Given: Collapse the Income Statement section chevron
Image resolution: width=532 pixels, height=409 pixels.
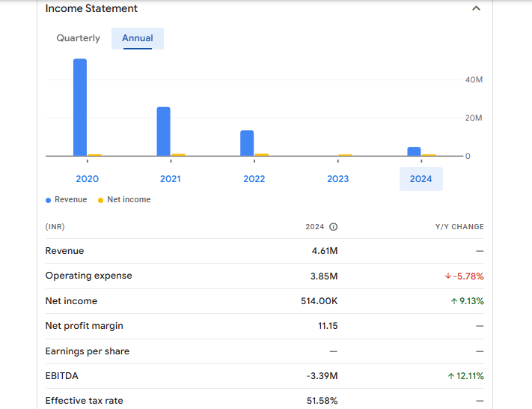Looking at the screenshot, I should [x=476, y=8].
